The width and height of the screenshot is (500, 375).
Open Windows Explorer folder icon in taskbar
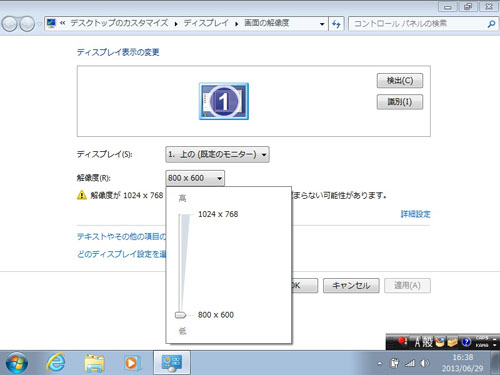pos(94,363)
